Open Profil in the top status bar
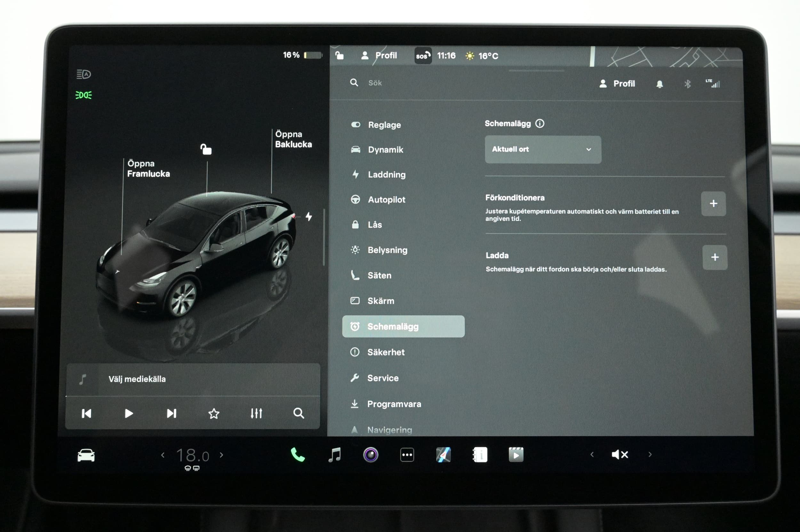Screen dimensions: 800x532 (x=379, y=55)
